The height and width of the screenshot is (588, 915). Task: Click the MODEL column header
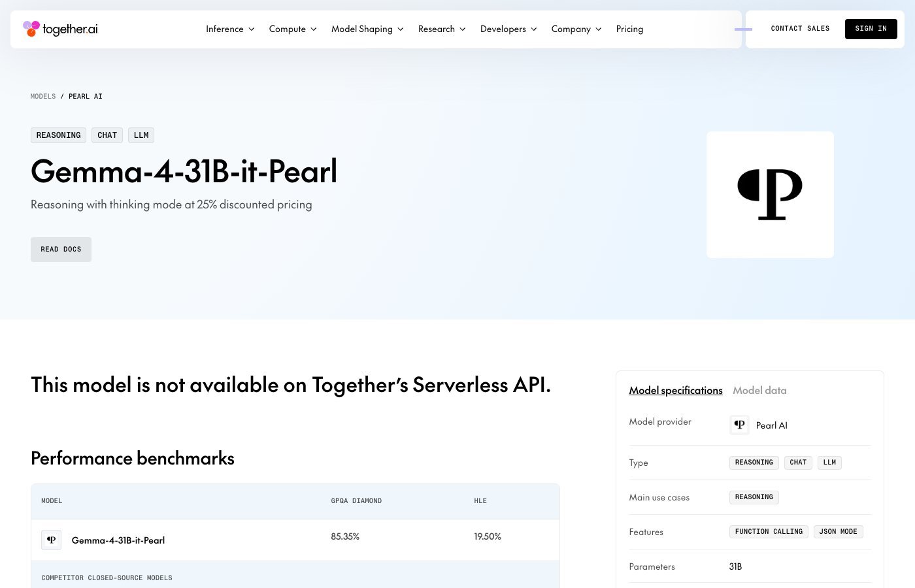click(52, 501)
